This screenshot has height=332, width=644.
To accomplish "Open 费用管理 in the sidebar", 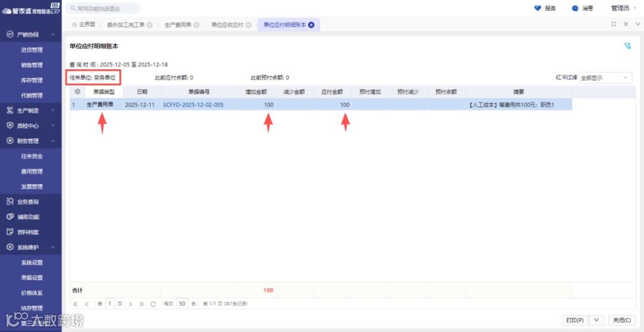I will pos(32,172).
